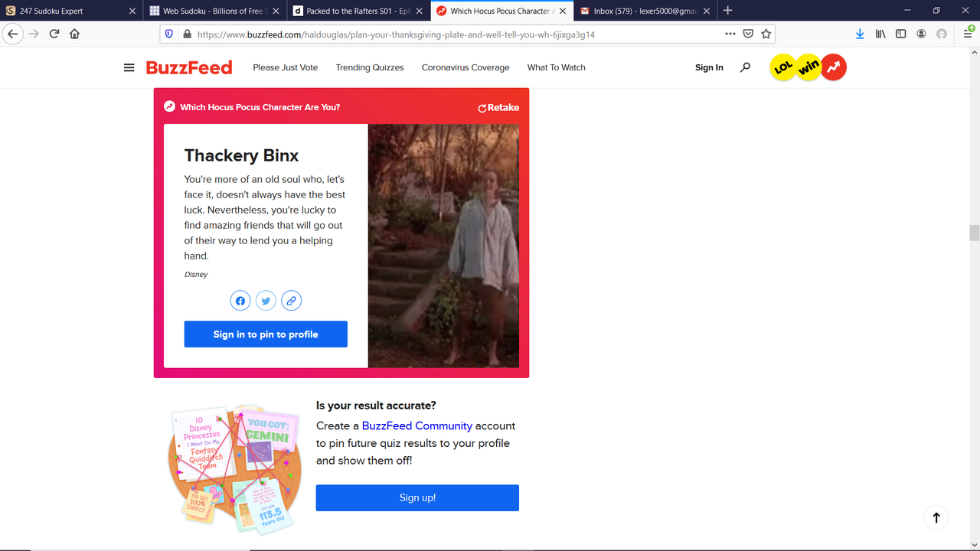Go forward in browser history

click(x=34, y=34)
